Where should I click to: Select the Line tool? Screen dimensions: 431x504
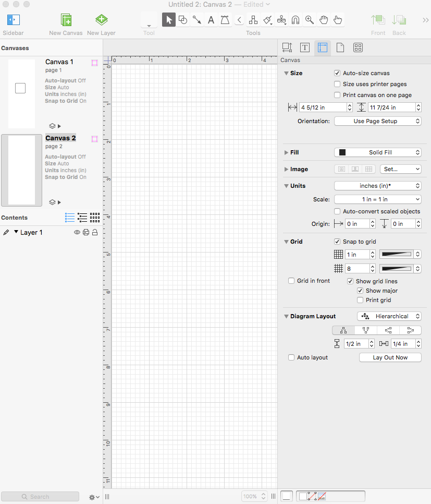point(197,20)
